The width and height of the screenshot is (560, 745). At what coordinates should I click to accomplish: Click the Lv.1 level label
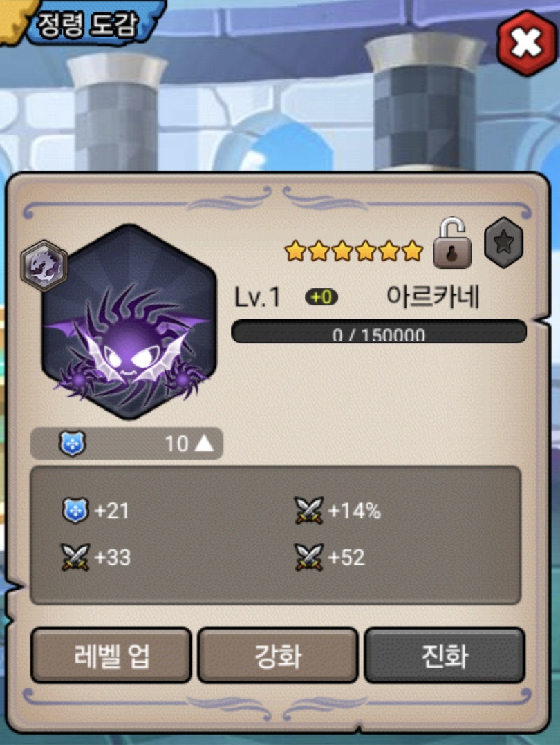[x=257, y=297]
